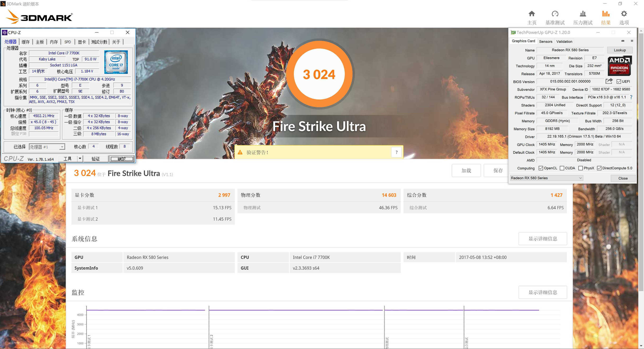Screen dimensions: 644x349
Task: Click the validation warning help button
Action: (x=396, y=152)
